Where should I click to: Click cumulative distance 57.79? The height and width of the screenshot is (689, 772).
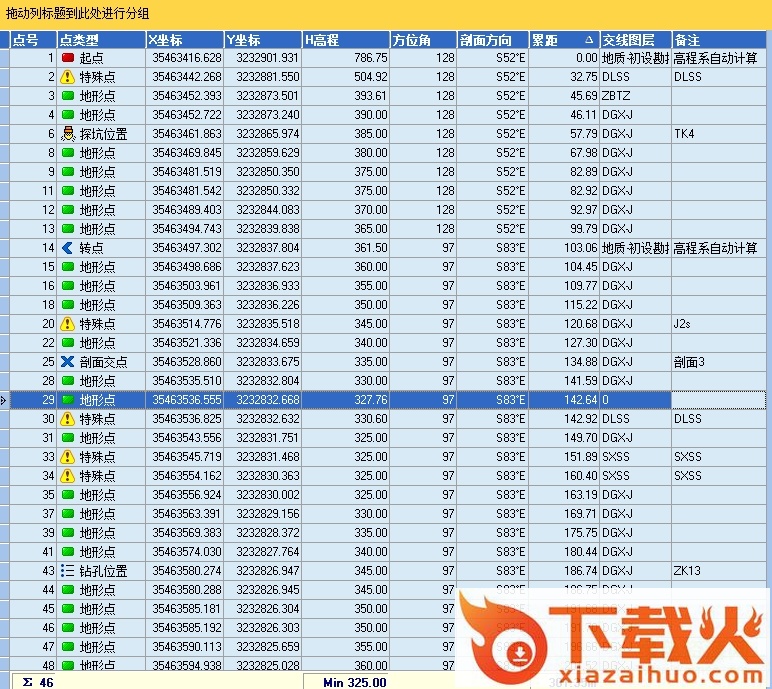[x=564, y=133]
